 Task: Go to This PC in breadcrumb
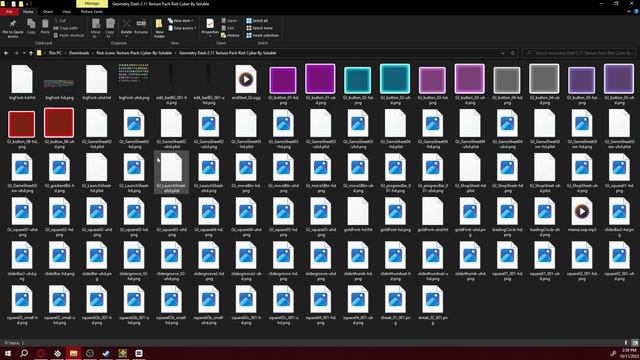coord(55,53)
